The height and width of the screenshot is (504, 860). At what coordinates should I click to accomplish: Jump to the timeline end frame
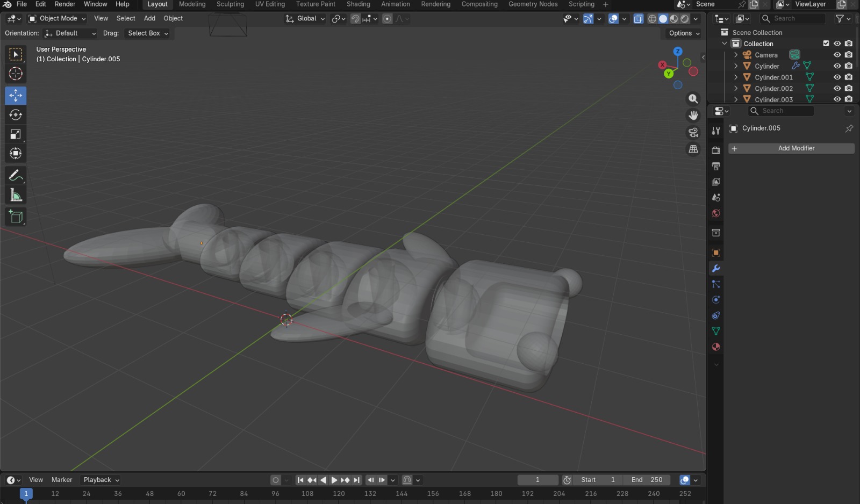[x=356, y=480]
